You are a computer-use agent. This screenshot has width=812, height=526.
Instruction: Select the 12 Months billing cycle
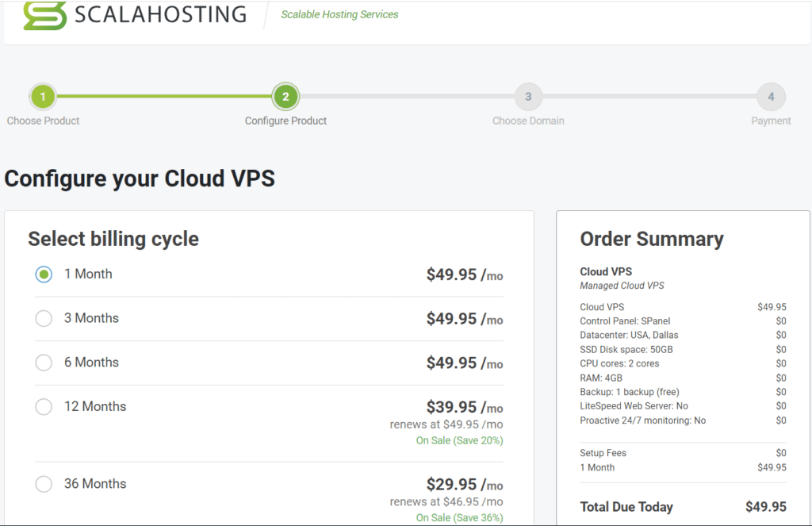44,406
